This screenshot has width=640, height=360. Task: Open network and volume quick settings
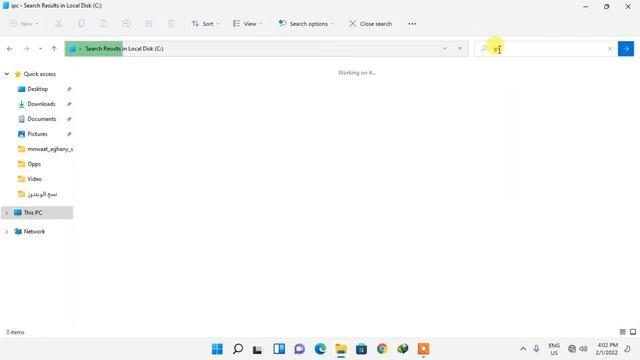(x=578, y=349)
